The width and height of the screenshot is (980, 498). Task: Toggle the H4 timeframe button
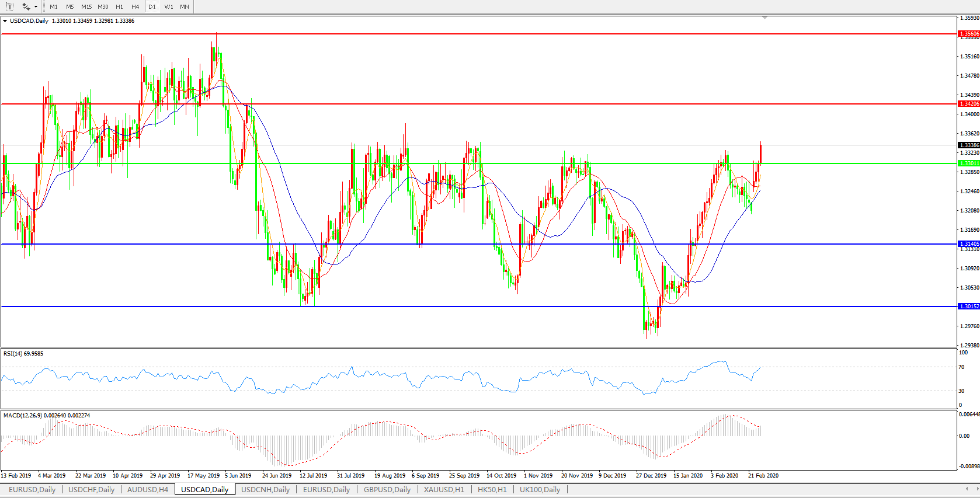point(135,7)
